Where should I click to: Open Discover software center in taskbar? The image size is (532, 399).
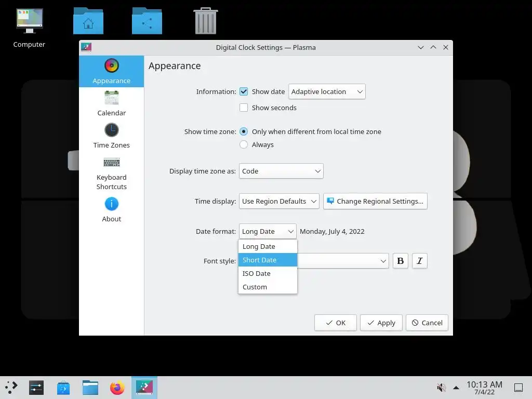63,388
